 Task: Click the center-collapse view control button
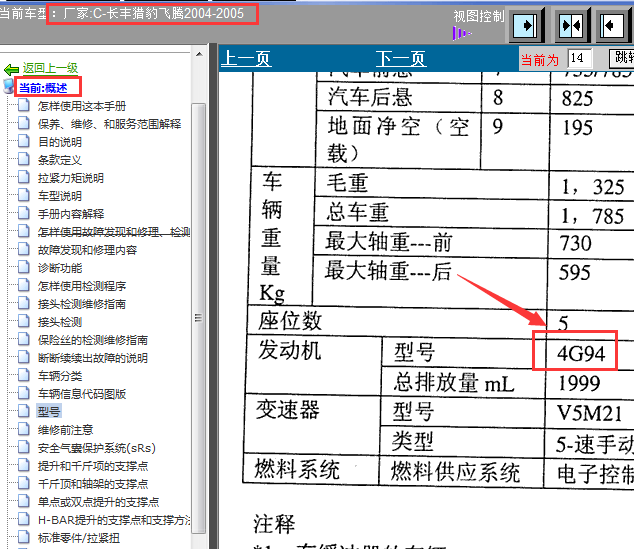[571, 25]
